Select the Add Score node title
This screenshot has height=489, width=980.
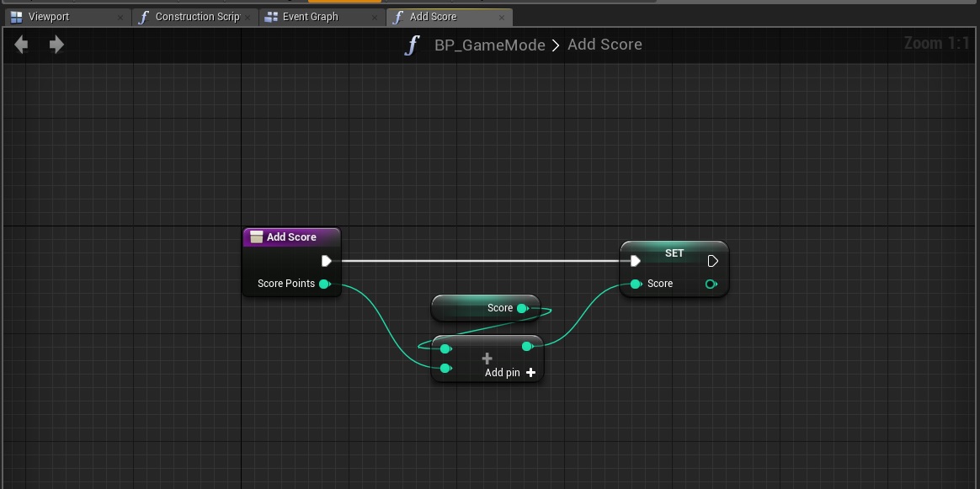[x=291, y=237]
